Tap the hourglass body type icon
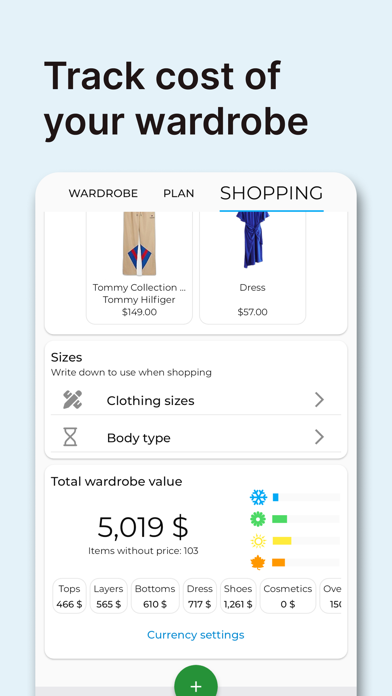This screenshot has width=392, height=696. tap(70, 437)
